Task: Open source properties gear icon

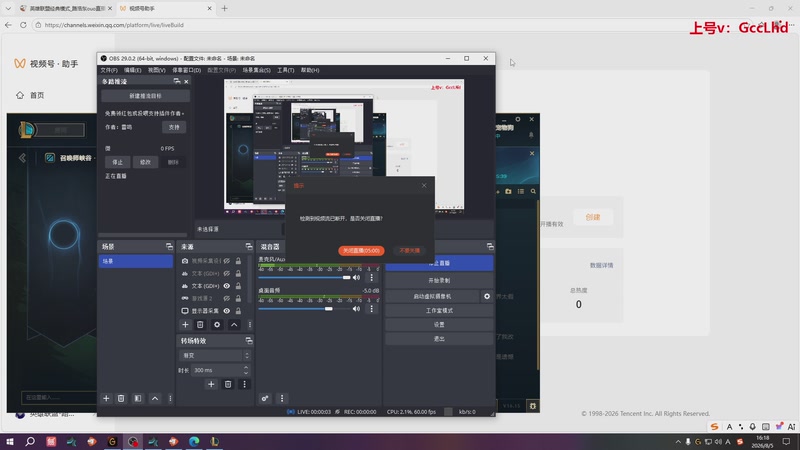Action: pyautogui.click(x=217, y=324)
